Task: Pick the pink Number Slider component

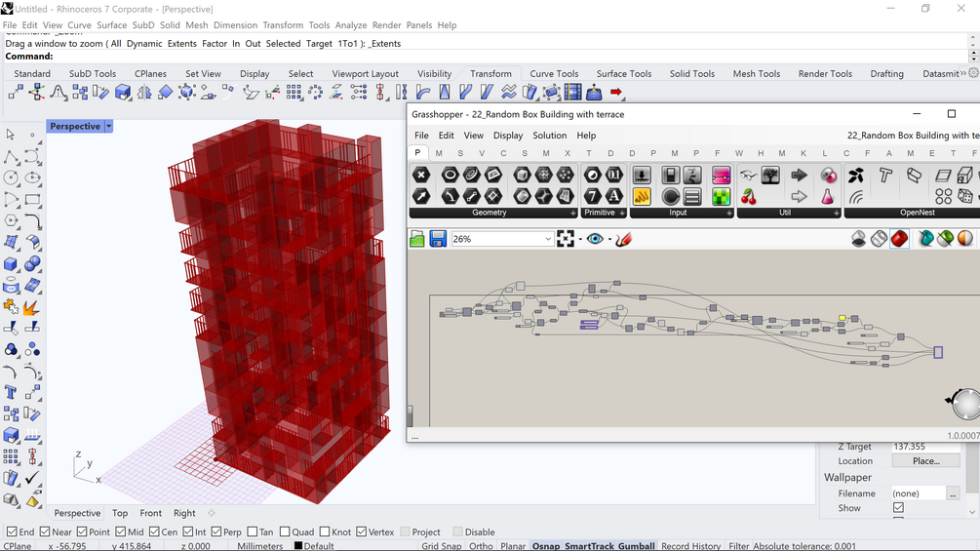Action: (x=721, y=176)
